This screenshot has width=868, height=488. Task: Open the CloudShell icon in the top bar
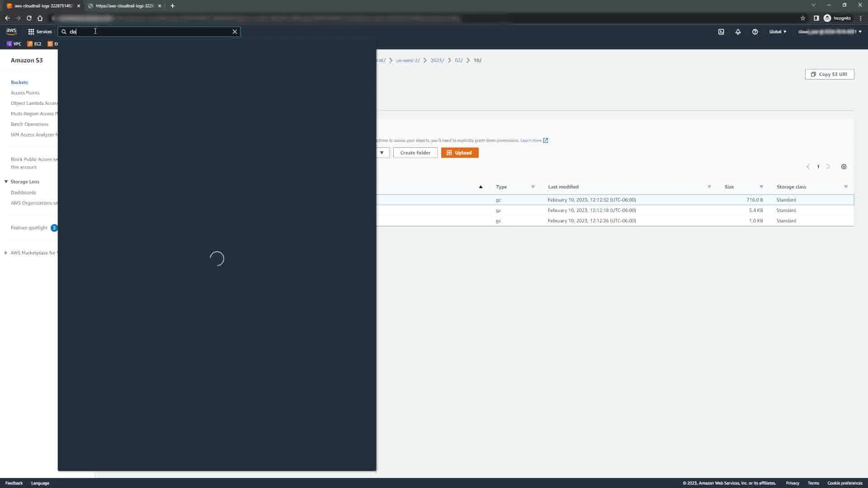(721, 32)
